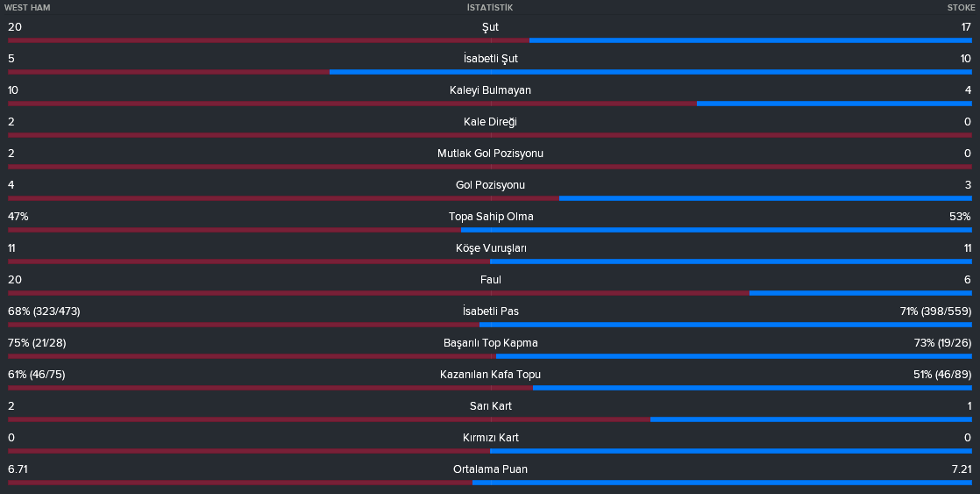980x494 pixels.
Task: Click the WEST HAM column header
Action: 27,8
